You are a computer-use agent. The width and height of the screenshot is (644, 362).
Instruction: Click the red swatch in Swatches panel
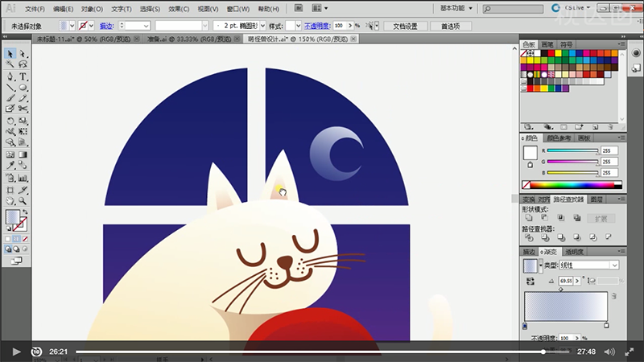pos(551,53)
